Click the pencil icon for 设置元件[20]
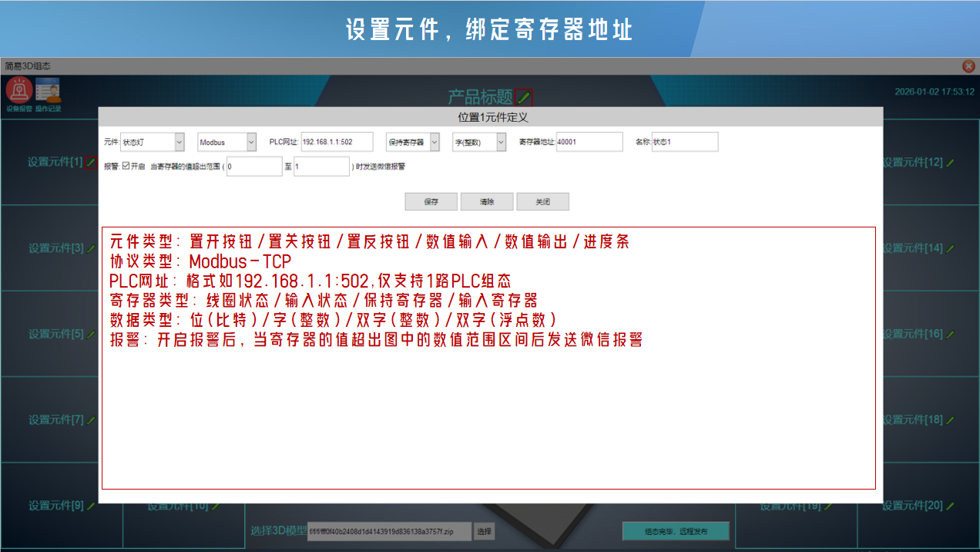 950,507
